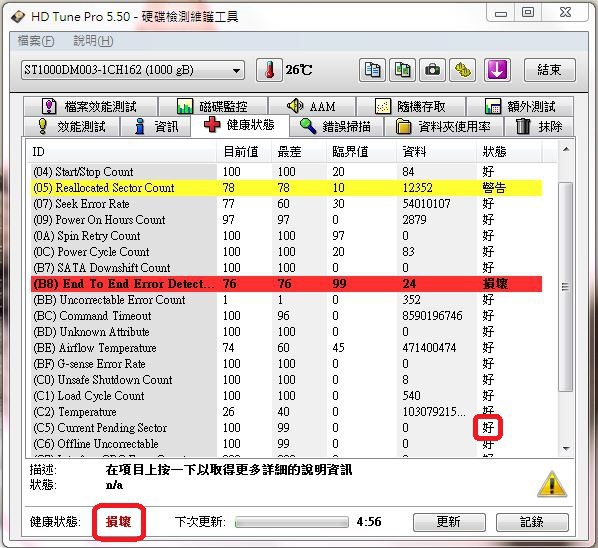Click the camera save screenshot icon

click(x=432, y=70)
